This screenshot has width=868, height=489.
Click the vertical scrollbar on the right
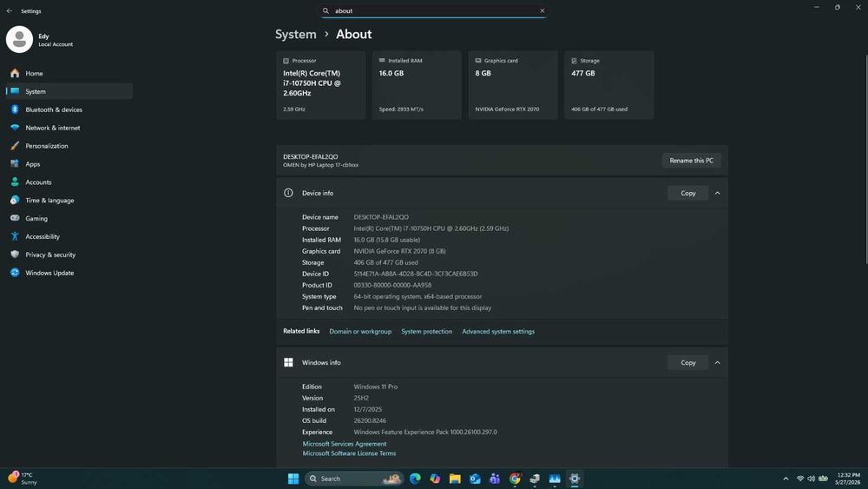(x=865, y=160)
